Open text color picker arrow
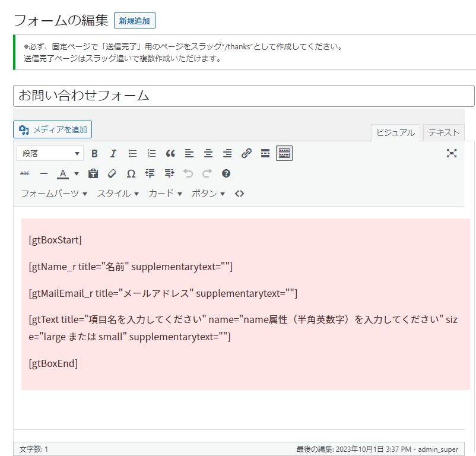476x456 pixels. pyautogui.click(x=77, y=174)
